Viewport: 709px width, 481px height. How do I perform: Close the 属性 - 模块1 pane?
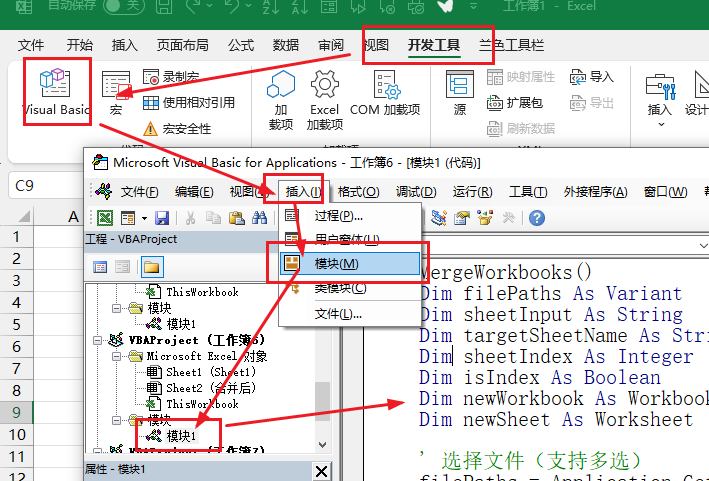click(321, 472)
